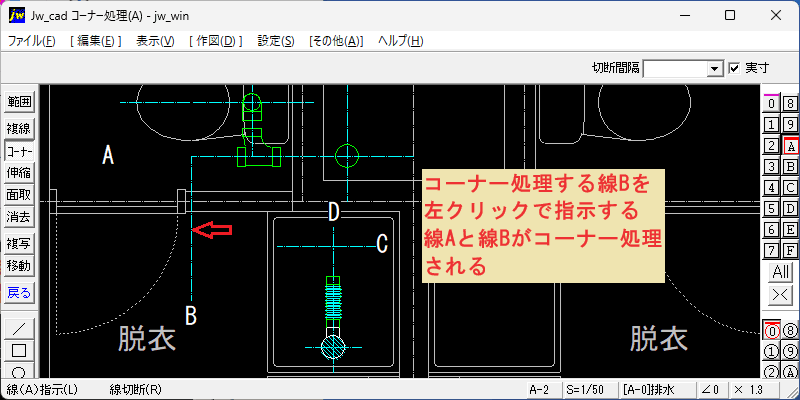Click the X invert layers button
Viewport: 800px width, 400px height.
[x=781, y=294]
